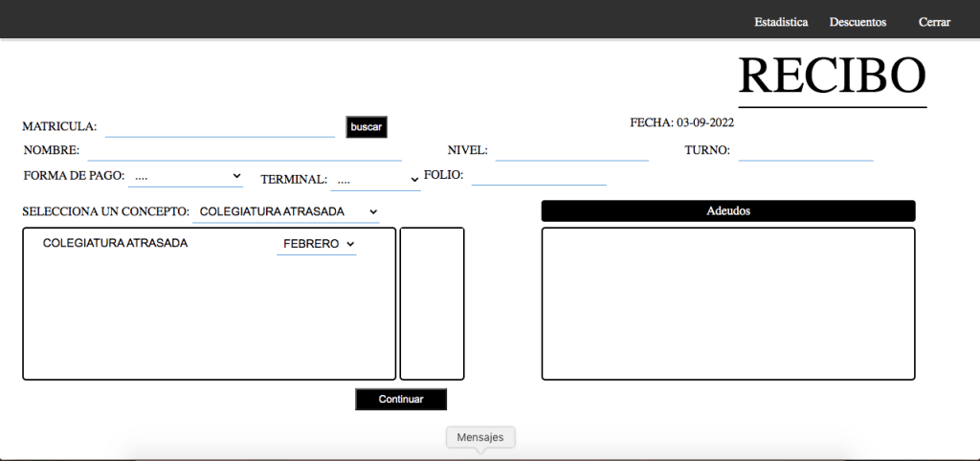The image size is (980, 461).
Task: Click Cerrar in the top bar
Action: (x=934, y=22)
